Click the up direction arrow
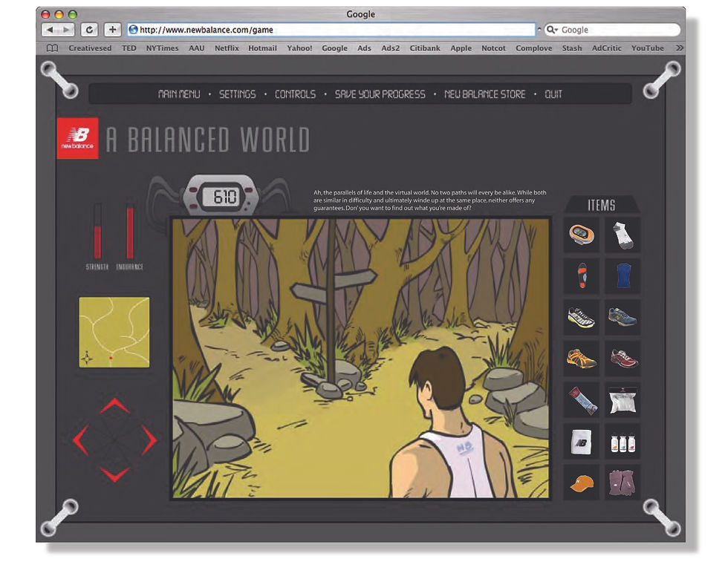 [x=114, y=405]
